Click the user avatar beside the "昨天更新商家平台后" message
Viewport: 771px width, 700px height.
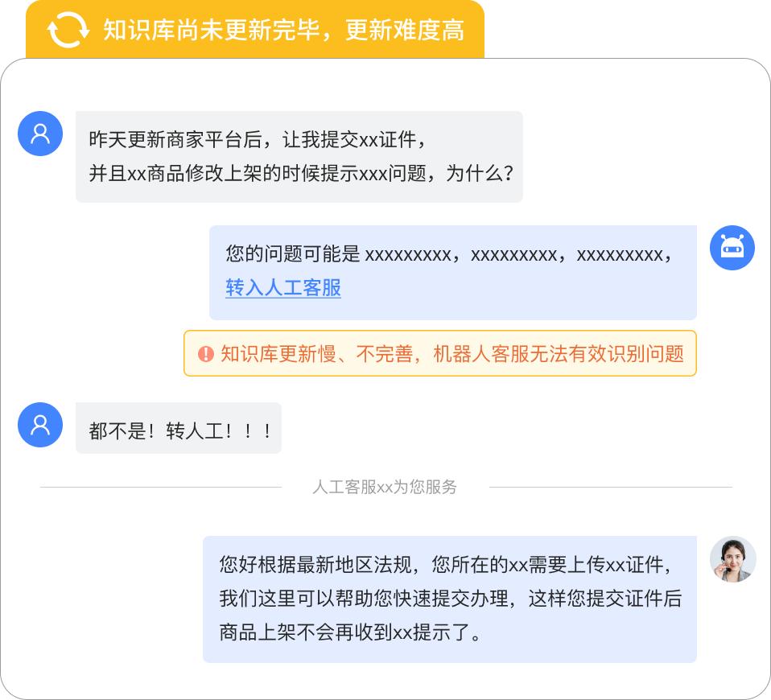(40, 134)
